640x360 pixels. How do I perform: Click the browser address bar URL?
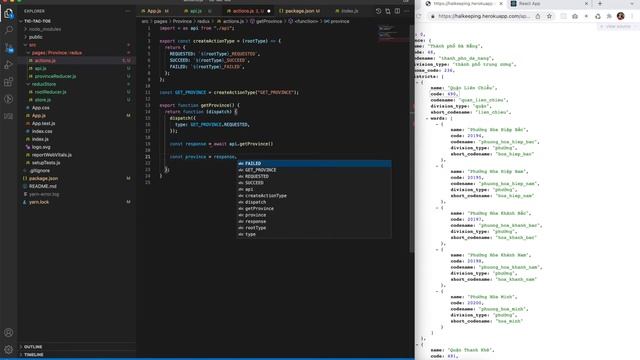pos(484,16)
